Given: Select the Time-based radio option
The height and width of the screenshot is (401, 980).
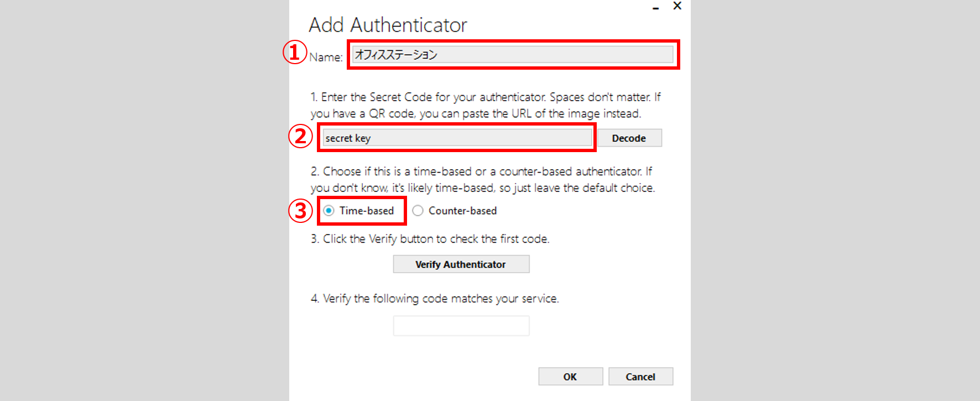Looking at the screenshot, I should click(329, 211).
